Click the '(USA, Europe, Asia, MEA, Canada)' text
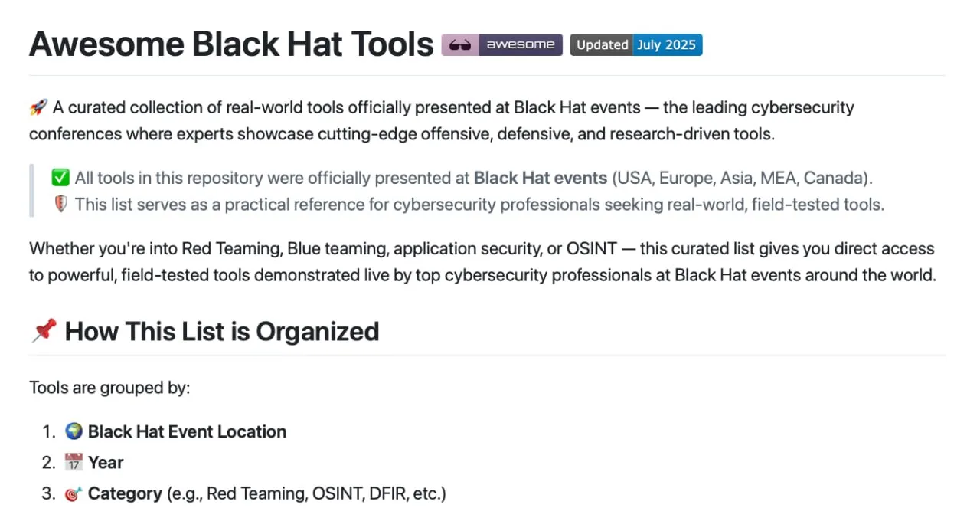 click(x=741, y=178)
